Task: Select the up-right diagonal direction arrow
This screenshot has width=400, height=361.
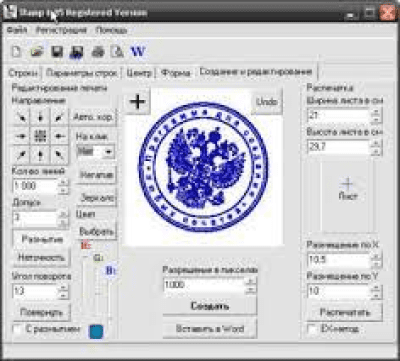Action: coord(21,155)
